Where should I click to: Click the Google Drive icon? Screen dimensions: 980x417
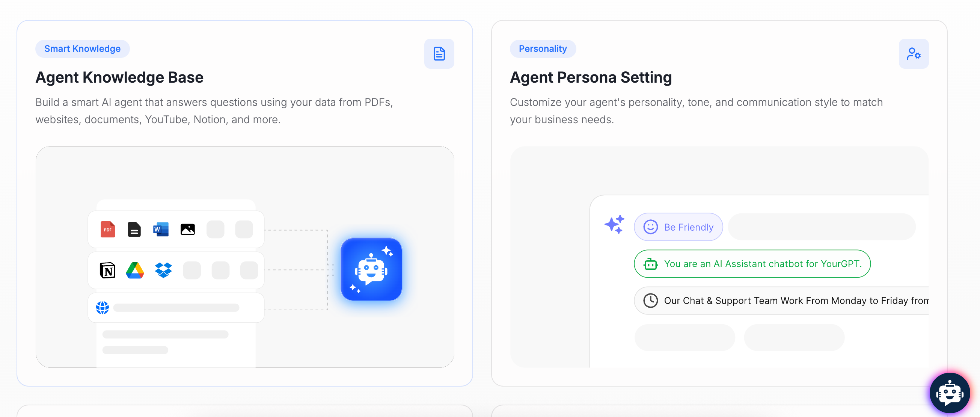click(x=135, y=270)
